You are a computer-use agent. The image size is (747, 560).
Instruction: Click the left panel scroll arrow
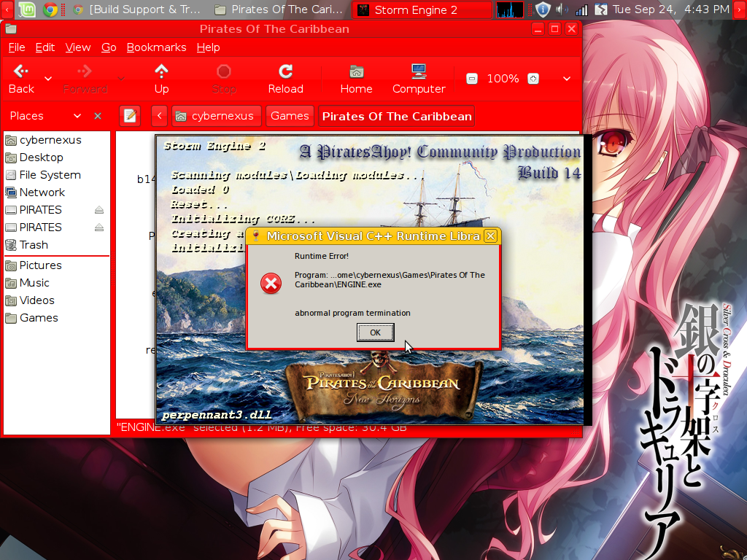7,9
